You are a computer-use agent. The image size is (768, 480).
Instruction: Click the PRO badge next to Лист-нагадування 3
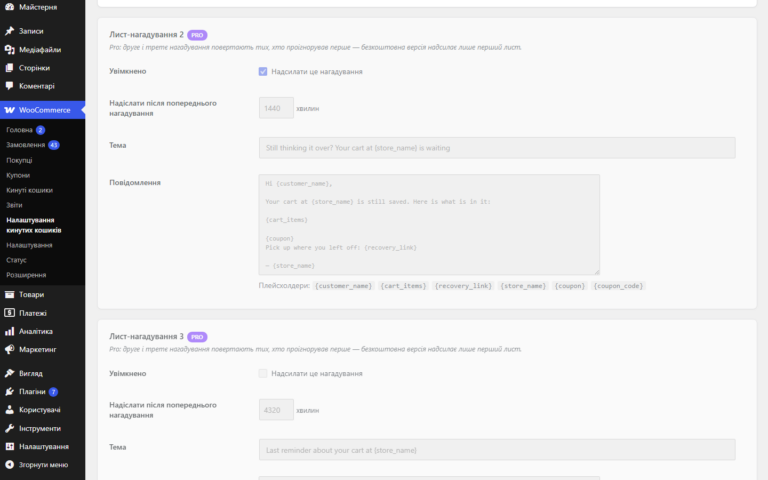tap(197, 337)
